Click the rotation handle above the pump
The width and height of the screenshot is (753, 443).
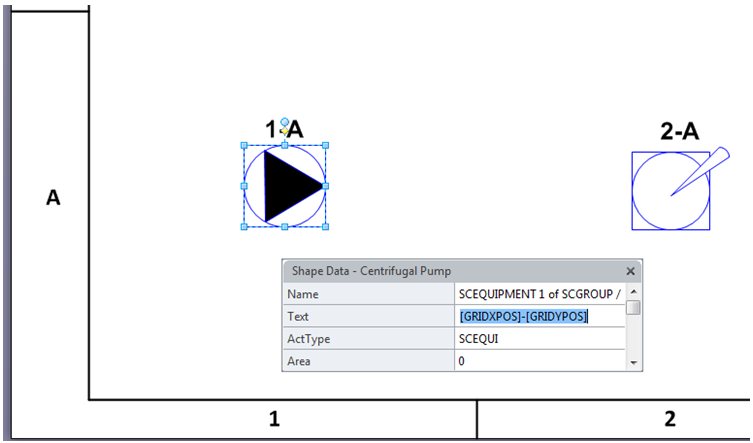[285, 122]
